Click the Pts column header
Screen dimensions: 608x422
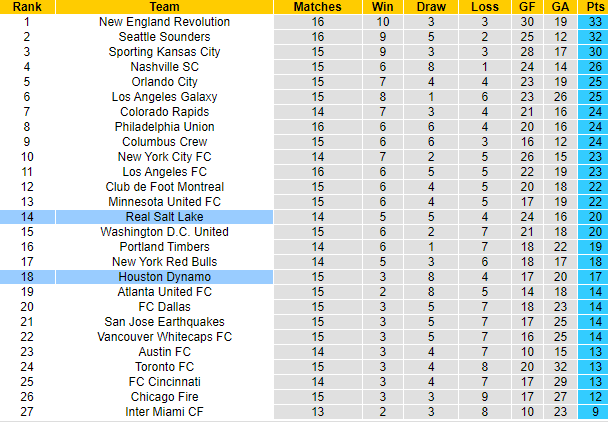(x=594, y=7)
